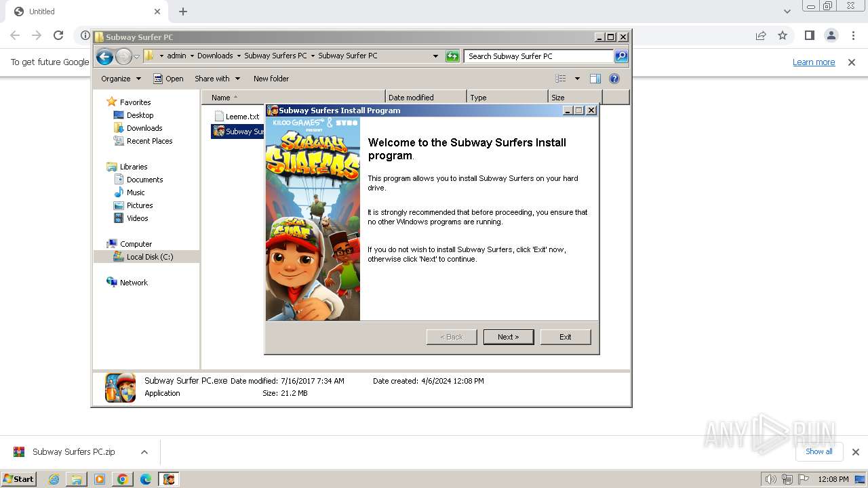Toggle Chrome's side panel icon
Screen dimensions: 868x488
pos(809,35)
